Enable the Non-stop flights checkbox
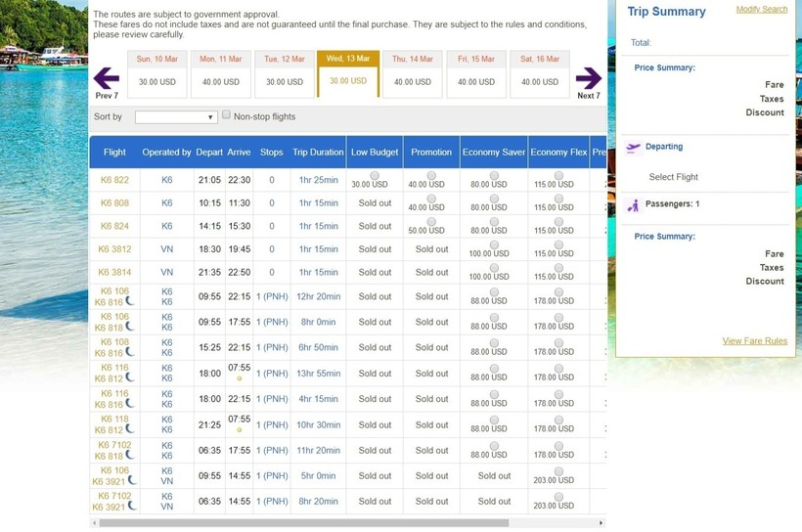Viewport: 802px width, 532px height. pos(226,115)
